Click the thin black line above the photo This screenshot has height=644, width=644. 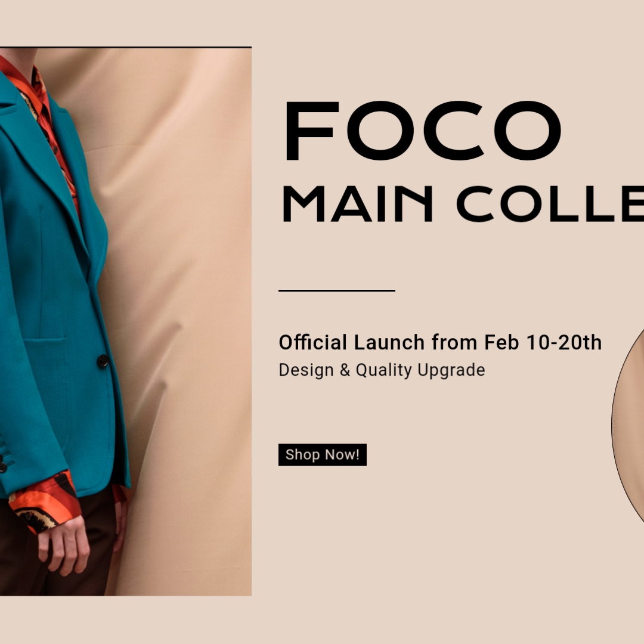point(126,47)
